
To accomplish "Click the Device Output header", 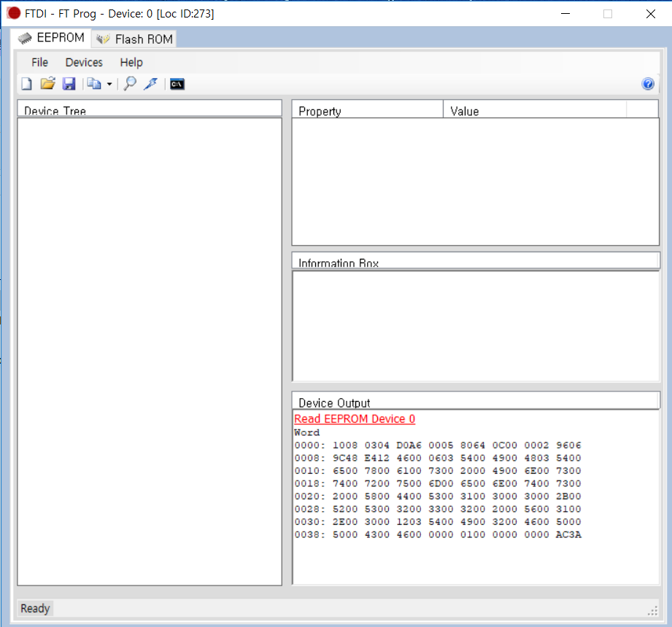I will pyautogui.click(x=476, y=400).
